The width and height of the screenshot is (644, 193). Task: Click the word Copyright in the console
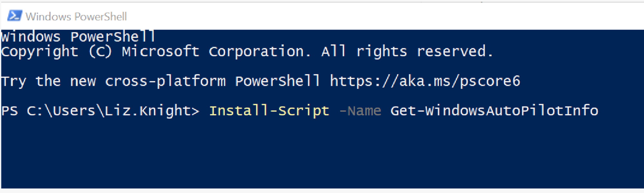tap(40, 51)
